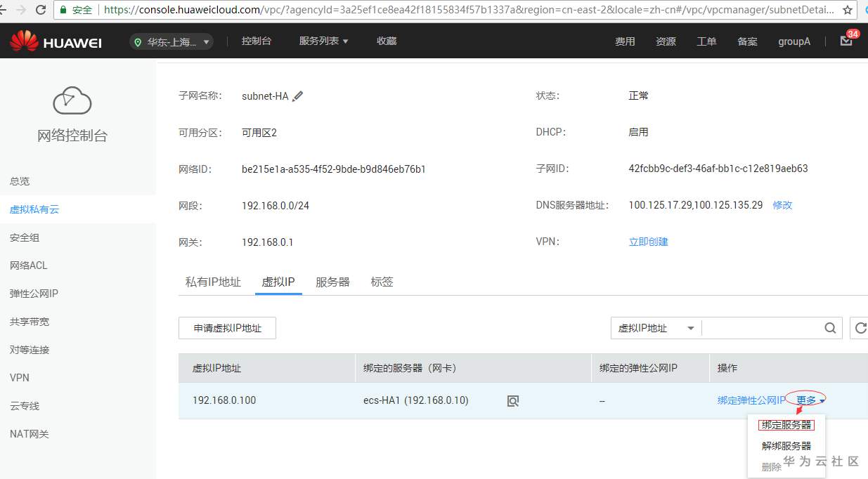Viewport: 868px width, 479px height.
Task: Click the secure lock icon in the address bar
Action: pos(65,10)
